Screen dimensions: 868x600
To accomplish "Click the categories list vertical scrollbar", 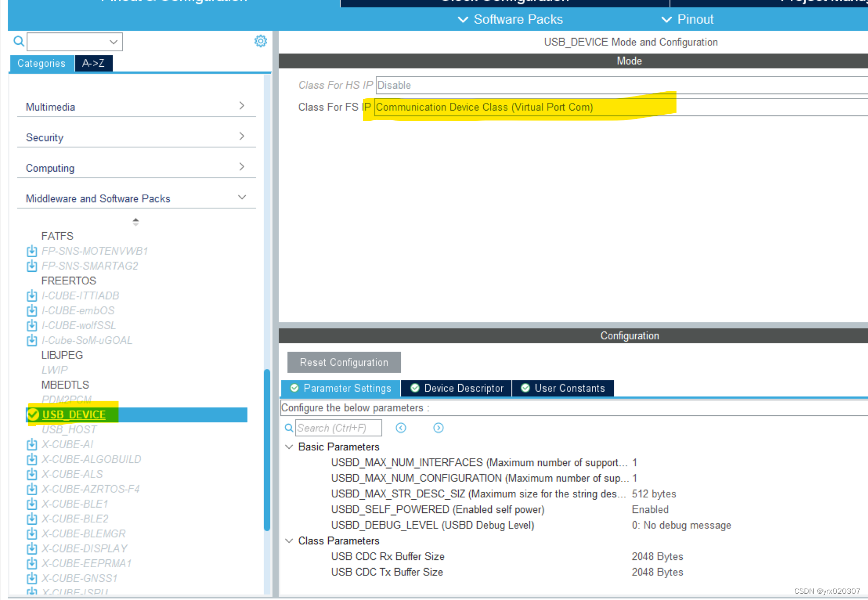I will (x=267, y=450).
